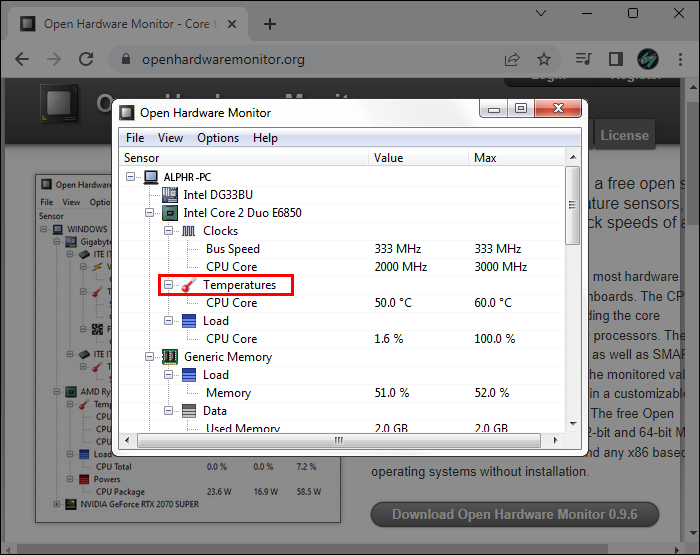Bookmark page with the star icon
700x555 pixels.
544,59
